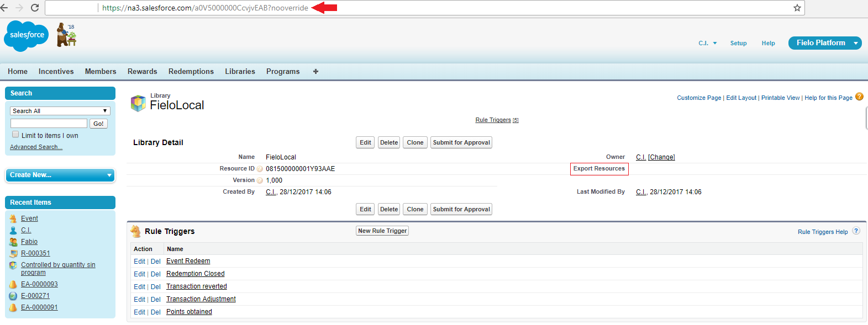Click the FieloLocal library cube icon
The height and width of the screenshot is (325, 868).
(x=138, y=103)
